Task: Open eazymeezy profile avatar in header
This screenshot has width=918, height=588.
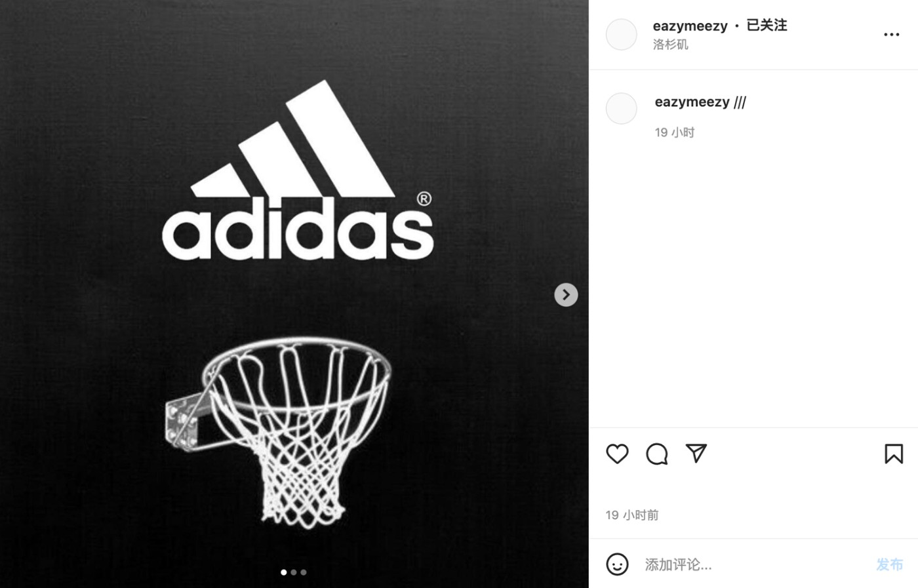Action: [621, 35]
